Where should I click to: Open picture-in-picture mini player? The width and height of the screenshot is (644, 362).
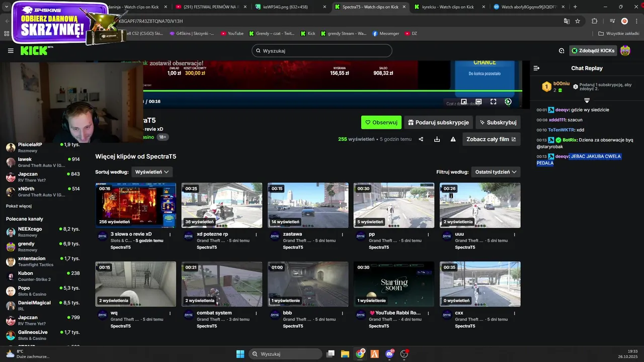pyautogui.click(x=464, y=102)
